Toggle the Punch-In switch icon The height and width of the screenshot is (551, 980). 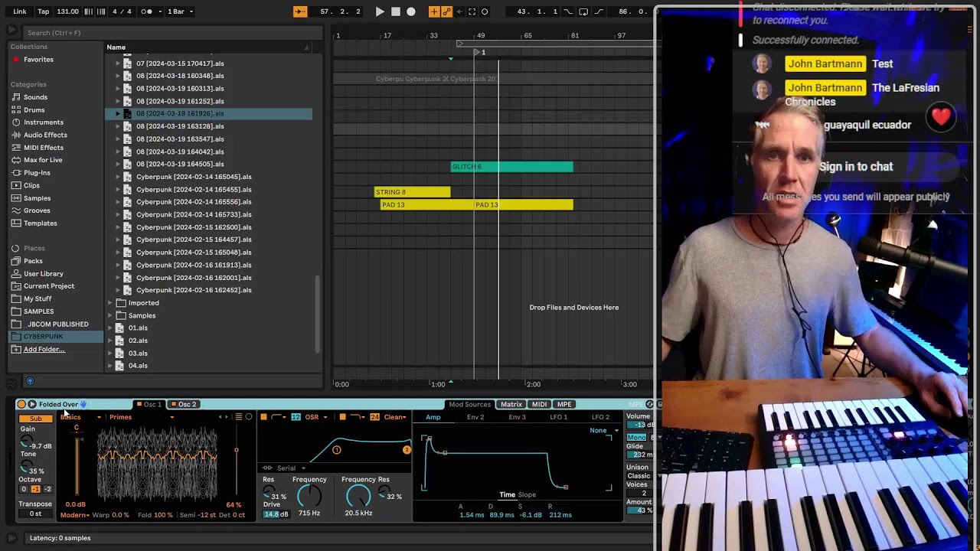[x=568, y=11]
